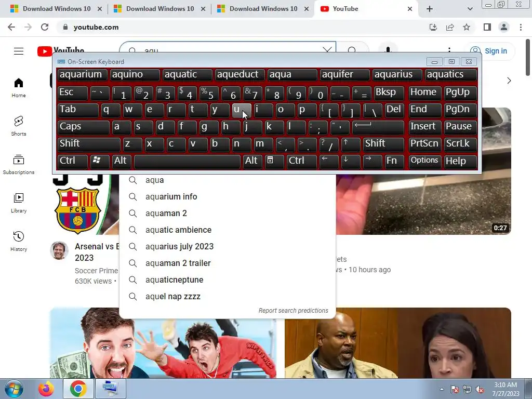The image size is (532, 399).
Task: Select 'aquaticneptune' search suggestion
Action: [x=228, y=280]
